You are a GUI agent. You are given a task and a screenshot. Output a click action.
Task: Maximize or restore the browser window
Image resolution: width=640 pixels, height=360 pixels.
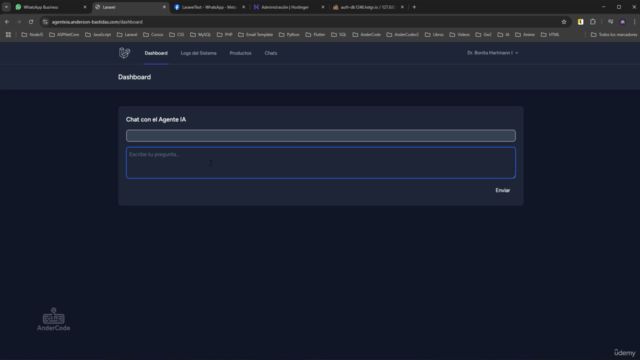point(619,7)
